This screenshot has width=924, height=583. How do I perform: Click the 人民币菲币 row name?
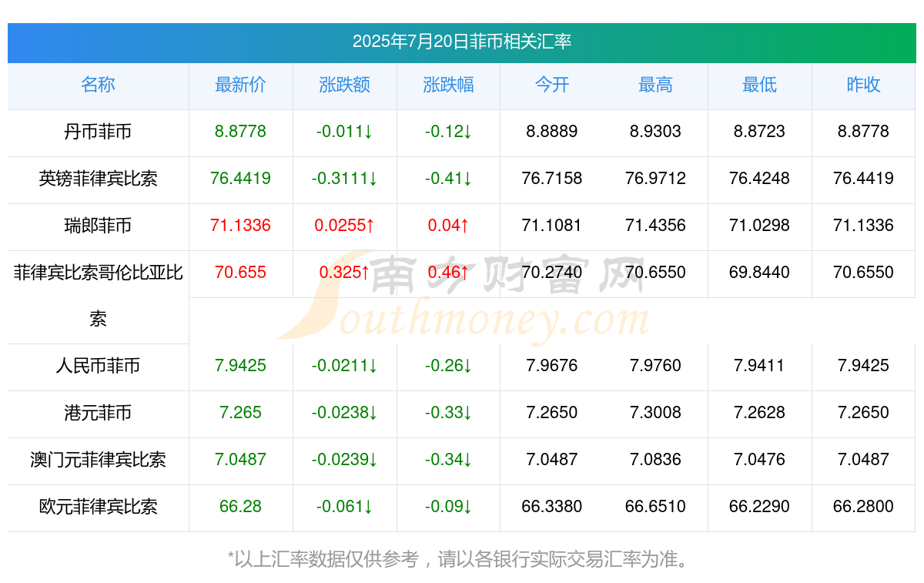tap(98, 366)
